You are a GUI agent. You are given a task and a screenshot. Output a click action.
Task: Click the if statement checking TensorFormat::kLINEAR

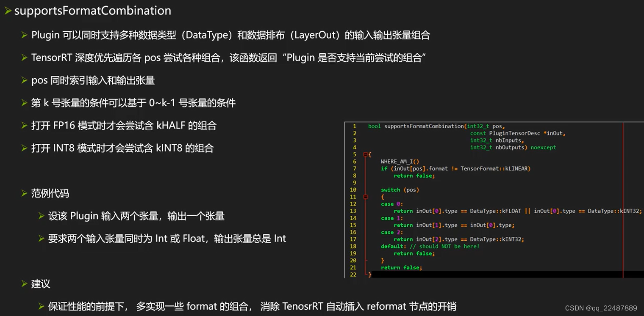pyautogui.click(x=455, y=169)
